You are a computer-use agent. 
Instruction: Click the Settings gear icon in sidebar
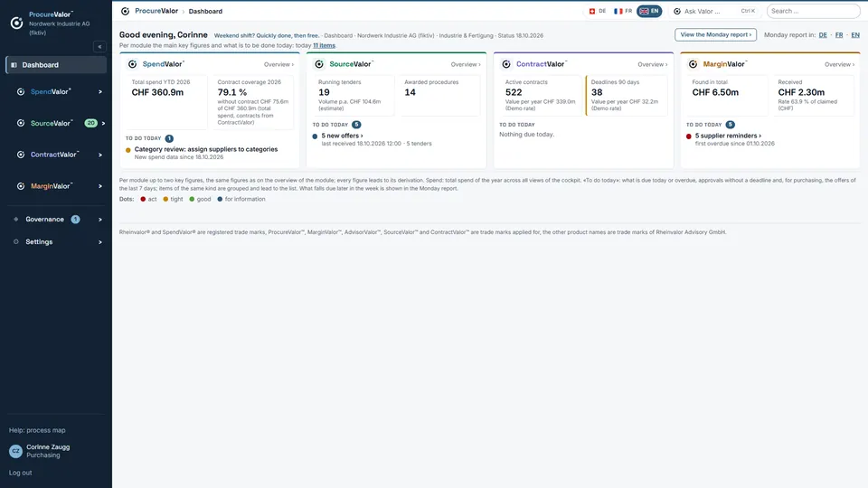coord(16,242)
